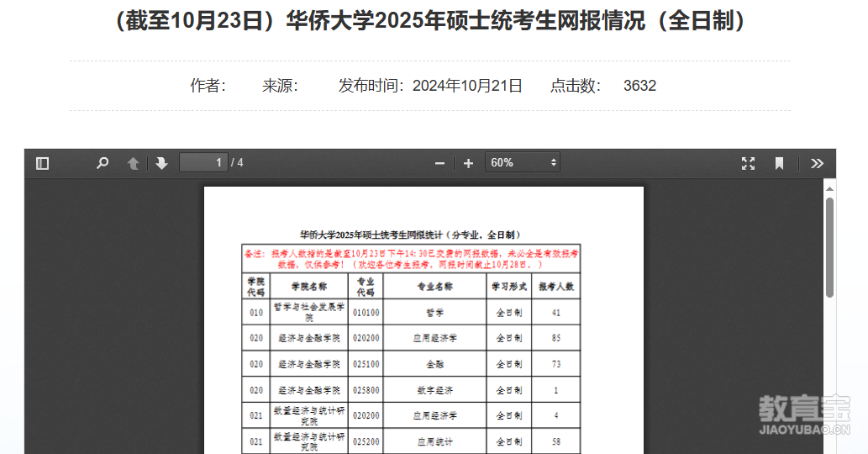This screenshot has height=454, width=868.
Task: Click the major code 025100 cell
Action: 366,364
